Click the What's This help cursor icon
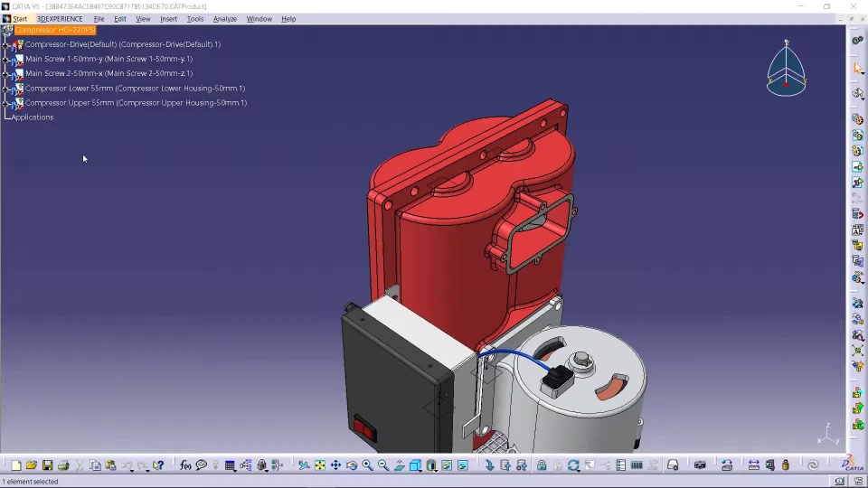Viewport: 868px width, 488px height. [159, 465]
